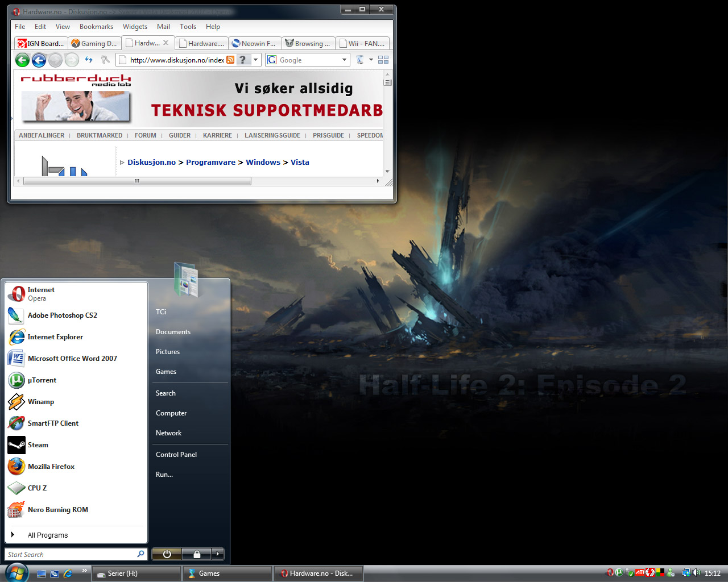Open the File menu in Opera
Screen dimensions: 728x582
click(x=20, y=27)
